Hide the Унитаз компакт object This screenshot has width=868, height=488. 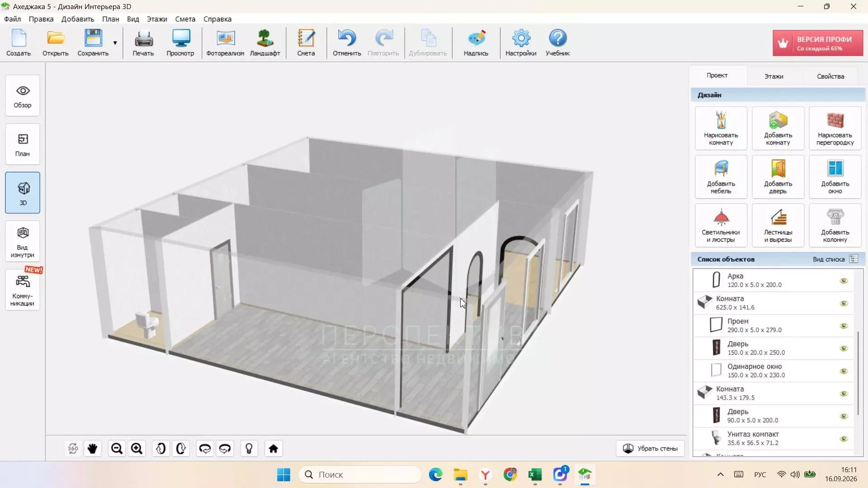click(x=844, y=439)
